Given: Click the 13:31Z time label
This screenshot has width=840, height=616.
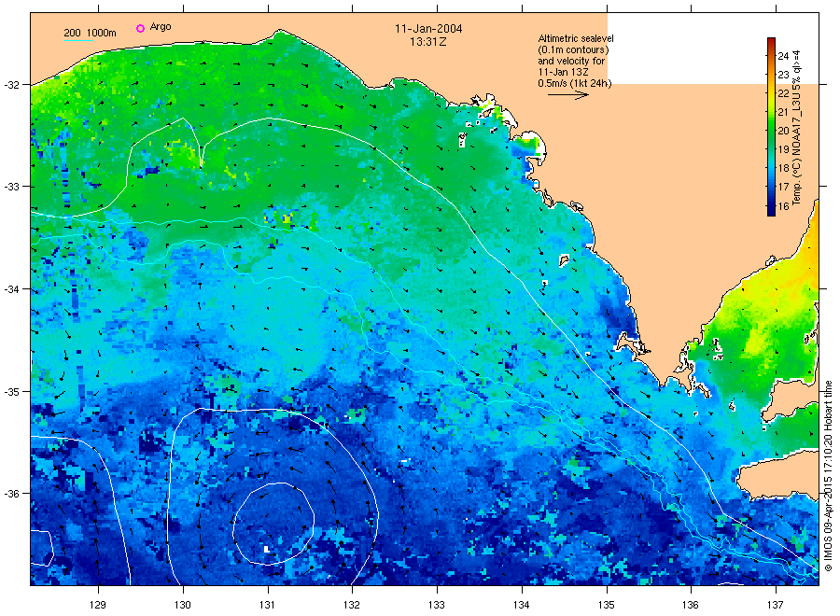Looking at the screenshot, I should [x=428, y=42].
